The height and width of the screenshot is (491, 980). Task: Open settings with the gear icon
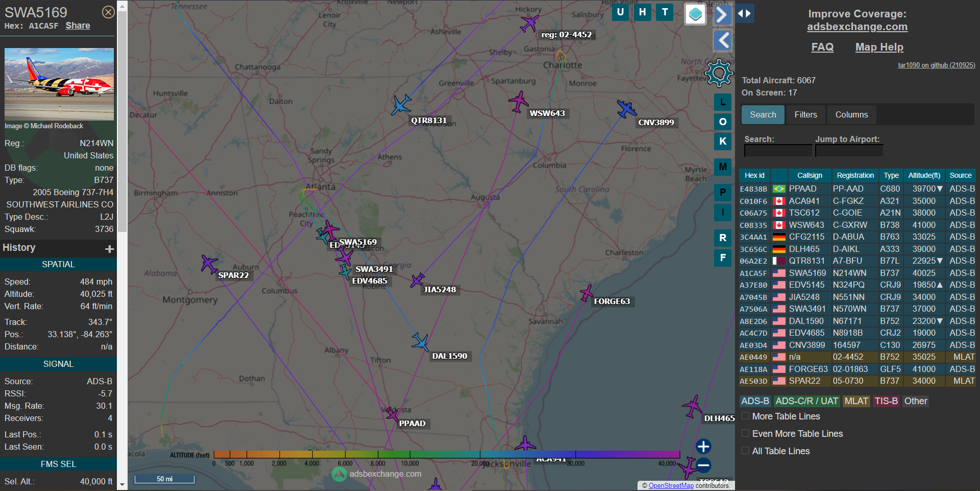pyautogui.click(x=719, y=73)
